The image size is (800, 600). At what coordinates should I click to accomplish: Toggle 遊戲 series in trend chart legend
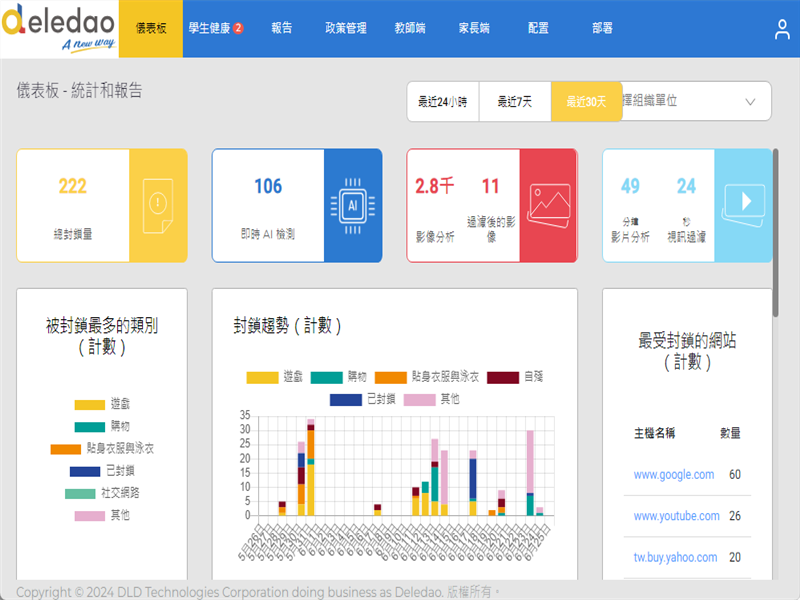click(276, 377)
